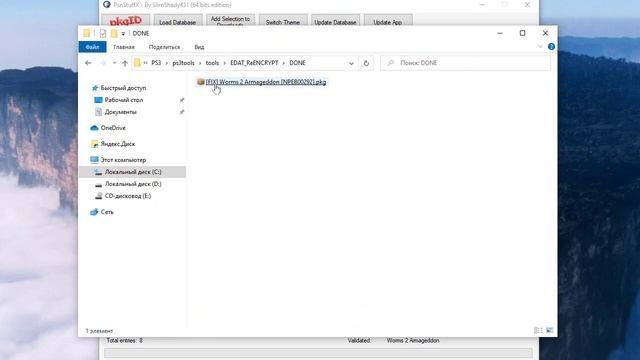Image resolution: width=640 pixels, height=360 pixels.
Task: Click ps3tools in the address breadcrumb
Action: pos(183,63)
